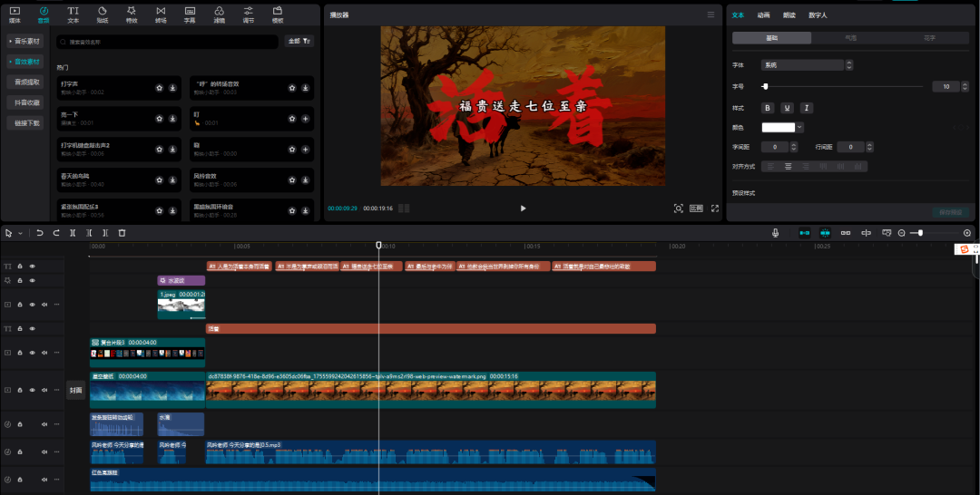Click the timeline zoom slider
This screenshot has height=495, width=980.
(935, 233)
